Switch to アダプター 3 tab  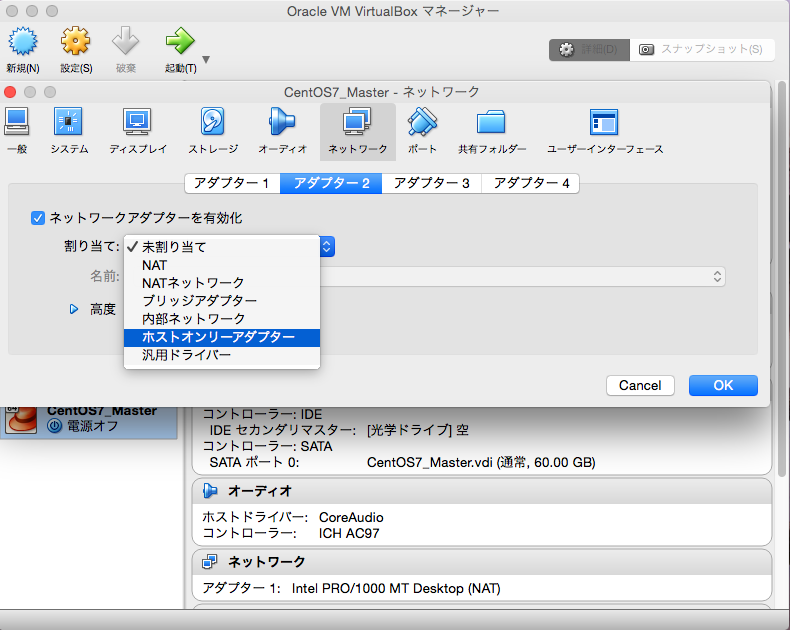(x=431, y=183)
